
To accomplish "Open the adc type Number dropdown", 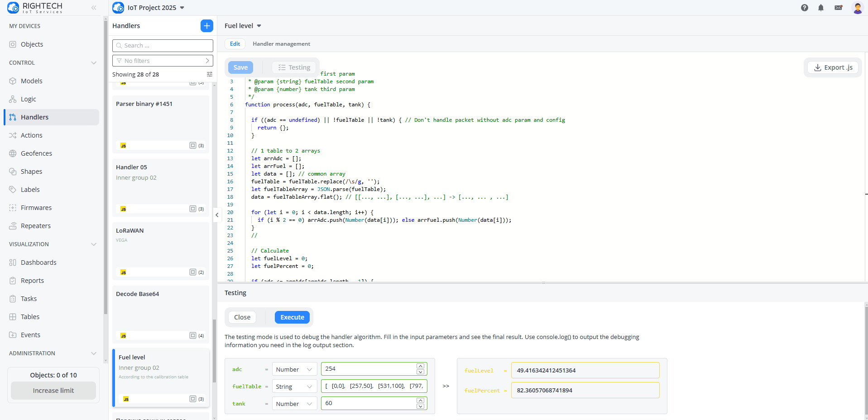I will tap(294, 369).
